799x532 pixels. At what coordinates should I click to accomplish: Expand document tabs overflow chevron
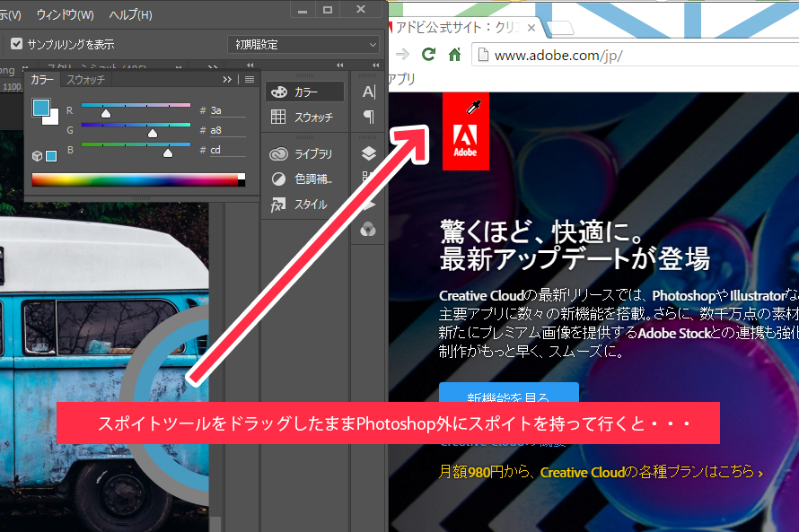213,66
